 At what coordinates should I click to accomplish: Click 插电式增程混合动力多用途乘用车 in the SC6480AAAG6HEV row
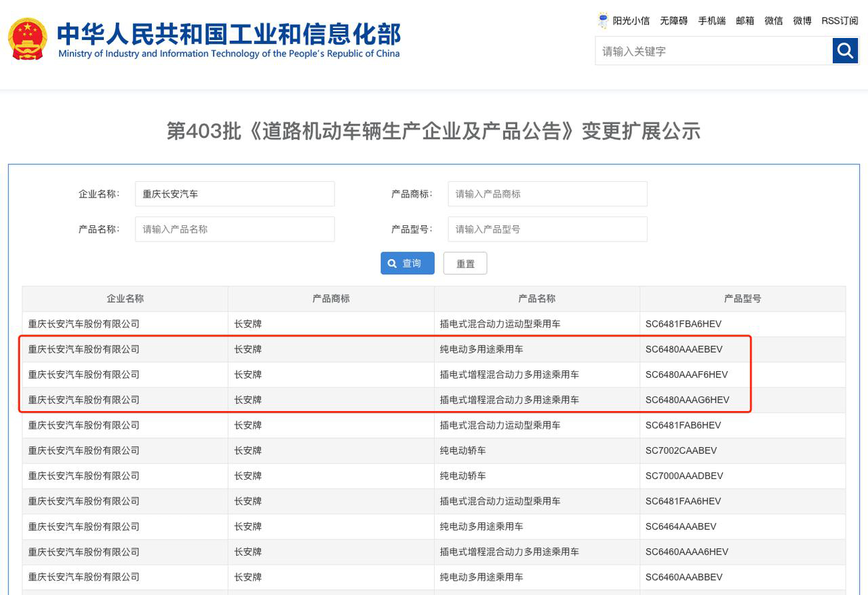click(510, 400)
